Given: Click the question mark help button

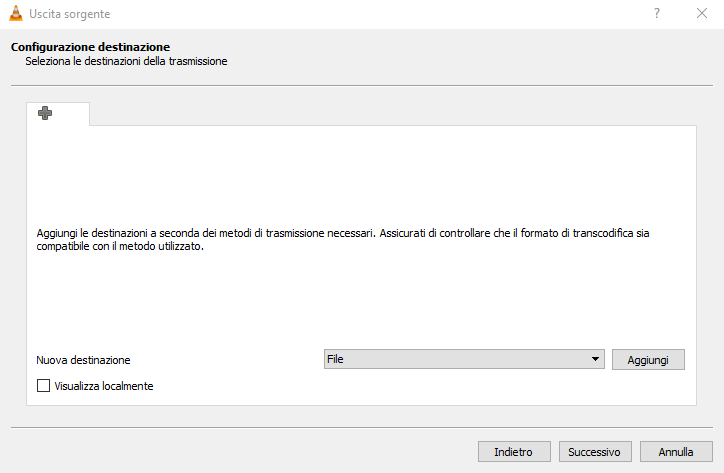Looking at the screenshot, I should (657, 14).
